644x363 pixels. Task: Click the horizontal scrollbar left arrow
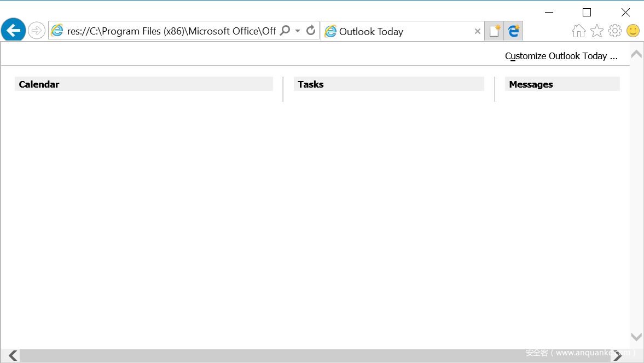tap(13, 355)
